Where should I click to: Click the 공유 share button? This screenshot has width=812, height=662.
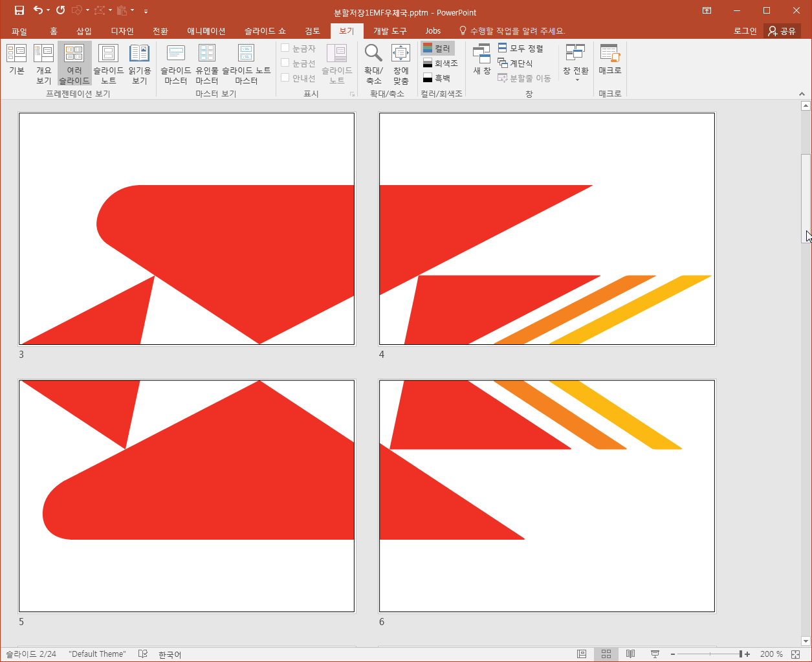(x=782, y=31)
